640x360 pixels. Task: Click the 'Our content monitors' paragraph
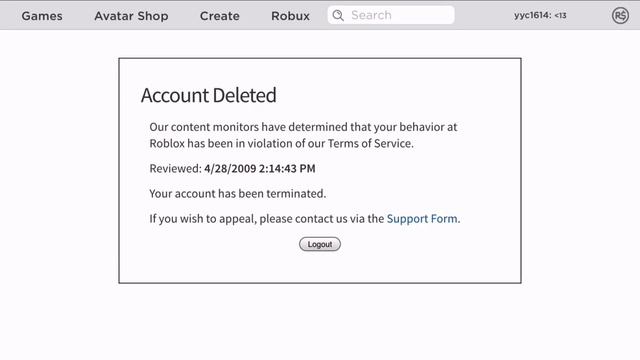click(x=303, y=135)
